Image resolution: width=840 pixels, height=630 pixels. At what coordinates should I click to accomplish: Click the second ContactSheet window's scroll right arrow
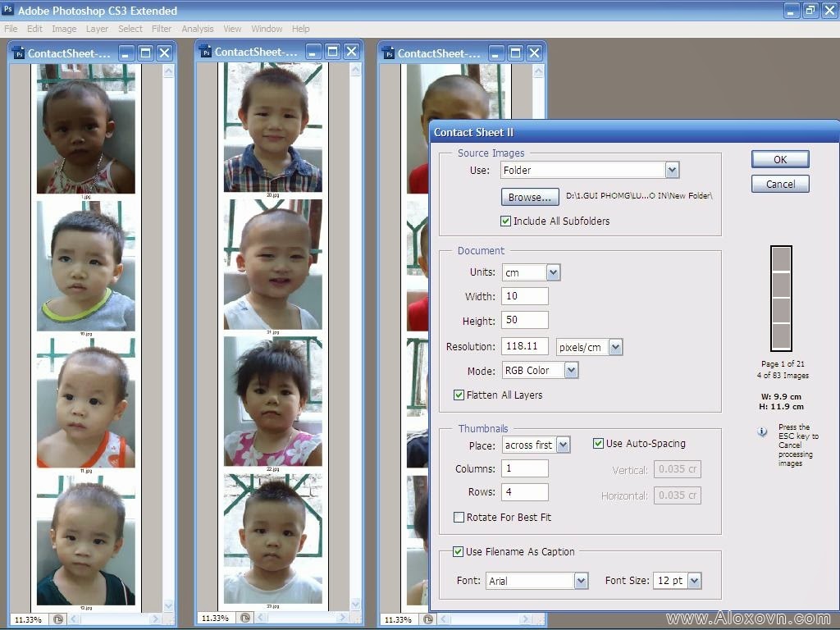342,618
